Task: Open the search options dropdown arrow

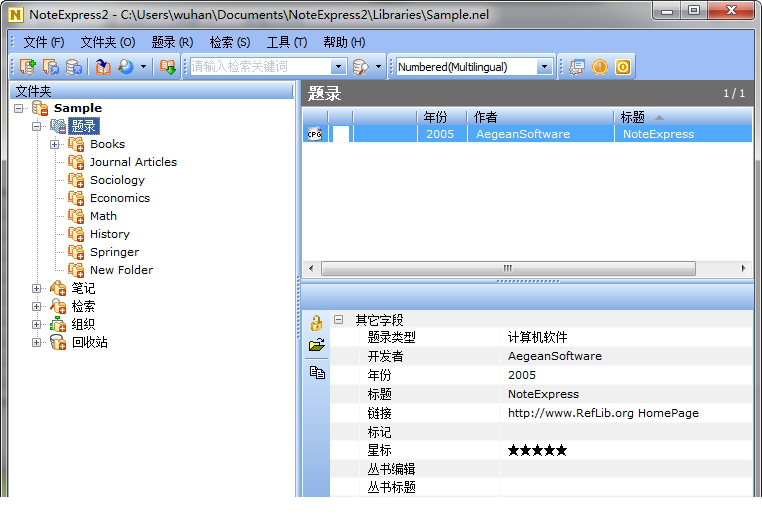Action: click(378, 67)
